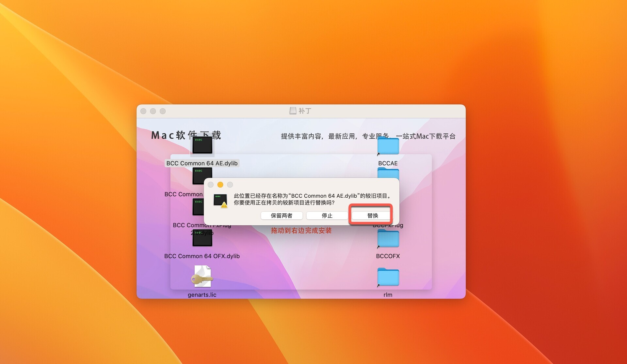Click the warning exec icon in the replace dialog
This screenshot has width=627, height=364.
pyautogui.click(x=220, y=201)
